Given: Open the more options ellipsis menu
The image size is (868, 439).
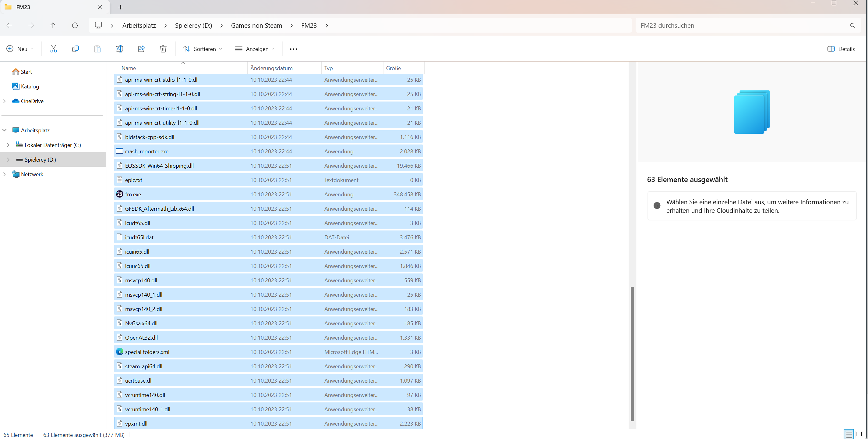Looking at the screenshot, I should pos(293,49).
